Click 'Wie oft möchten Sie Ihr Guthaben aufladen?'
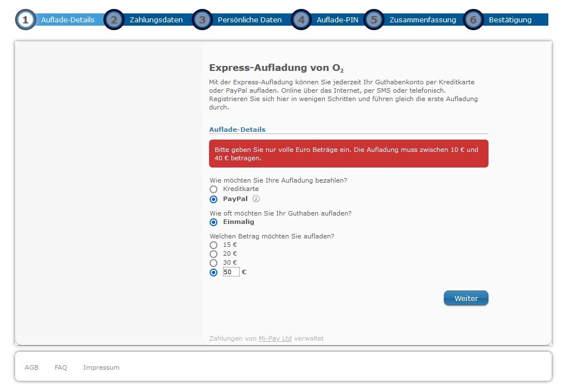569x392 pixels. (x=281, y=213)
